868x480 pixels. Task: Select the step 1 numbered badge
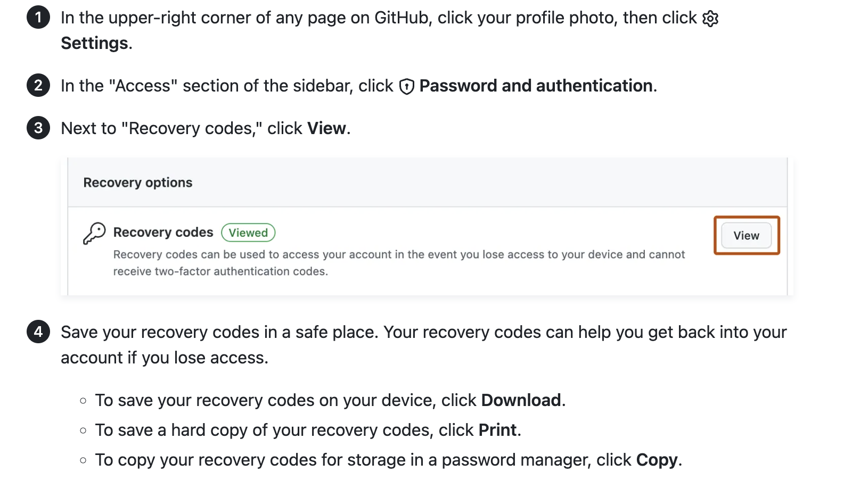[38, 18]
